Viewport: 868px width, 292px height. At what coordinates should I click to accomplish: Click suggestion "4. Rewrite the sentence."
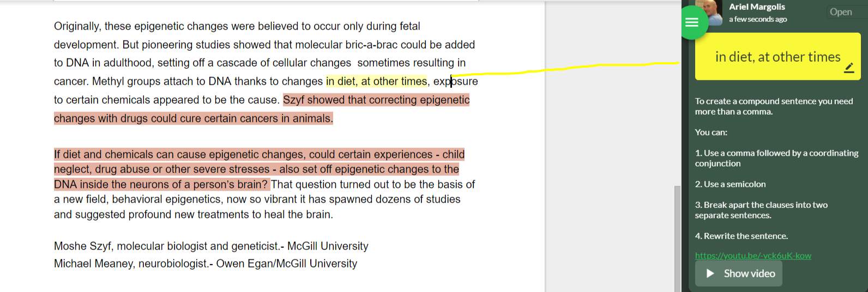pyautogui.click(x=741, y=236)
